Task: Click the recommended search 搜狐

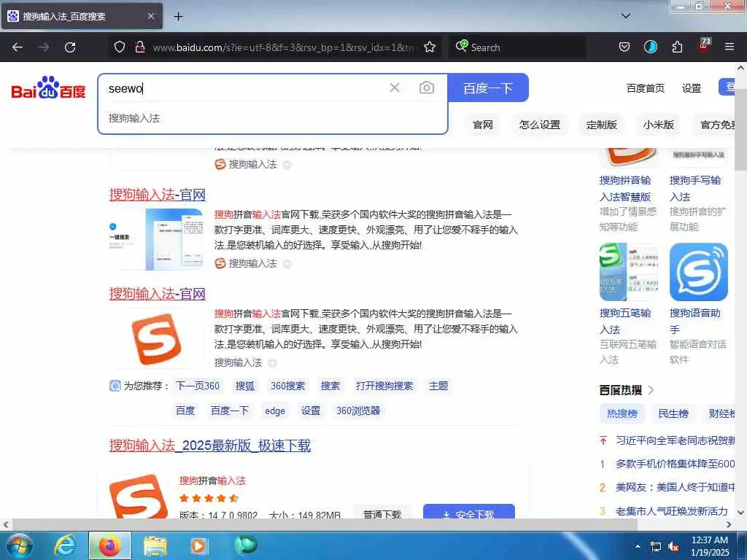Action: pyautogui.click(x=245, y=386)
